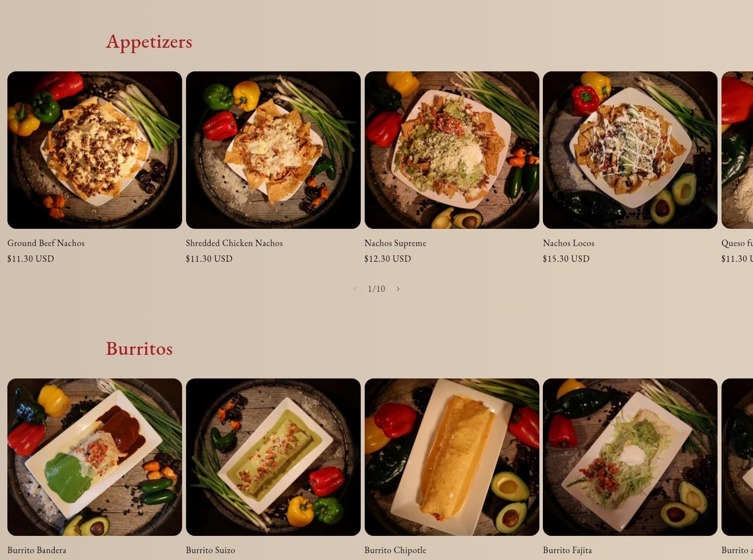Click the Burrito Bandera title link

[37, 550]
